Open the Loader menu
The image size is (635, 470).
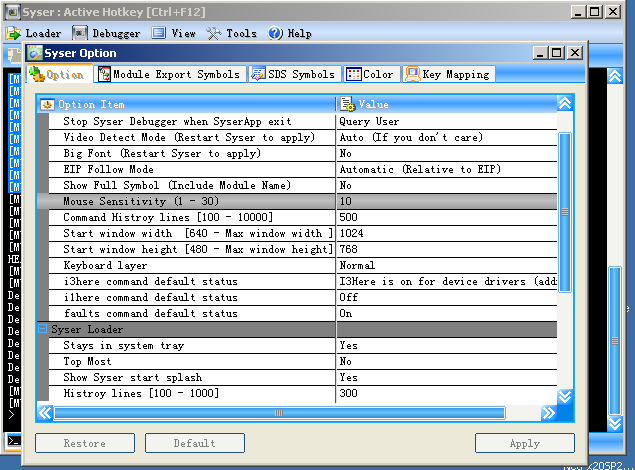(34, 33)
